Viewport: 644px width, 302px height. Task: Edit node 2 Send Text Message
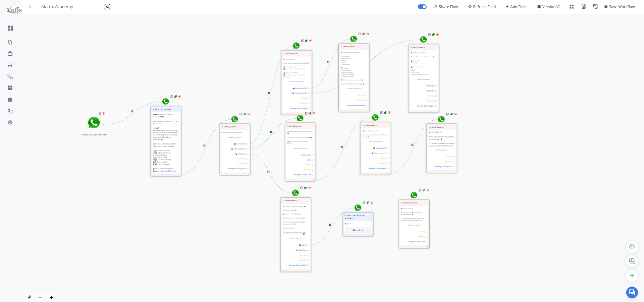click(172, 97)
